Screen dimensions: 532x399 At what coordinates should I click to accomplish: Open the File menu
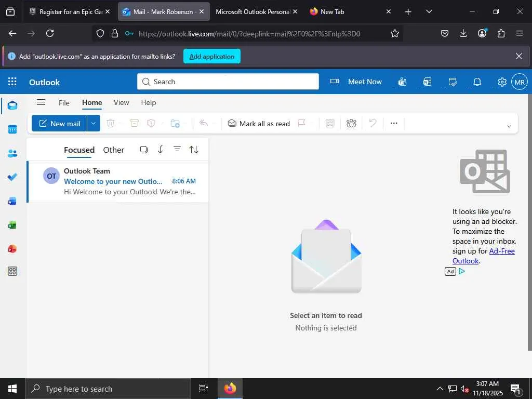coord(64,103)
